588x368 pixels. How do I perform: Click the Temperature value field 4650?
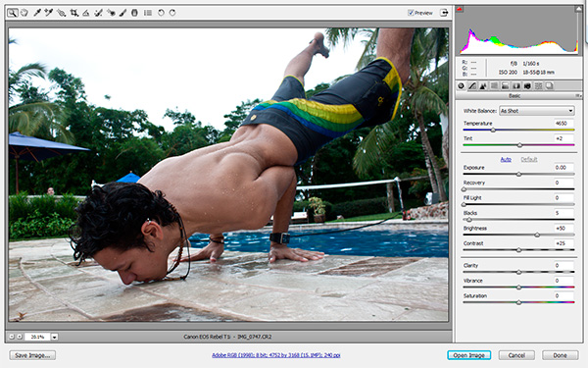click(x=563, y=124)
